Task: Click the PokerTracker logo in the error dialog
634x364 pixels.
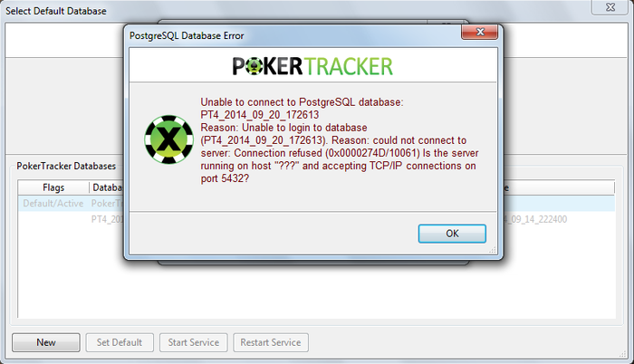Action: click(x=312, y=66)
